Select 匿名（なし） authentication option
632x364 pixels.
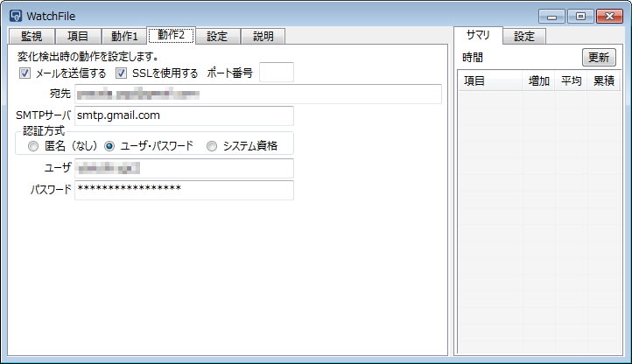[33, 146]
